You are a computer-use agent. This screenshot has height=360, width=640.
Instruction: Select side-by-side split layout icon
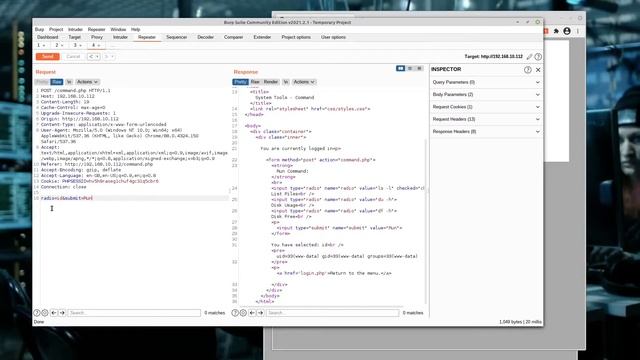point(400,69)
